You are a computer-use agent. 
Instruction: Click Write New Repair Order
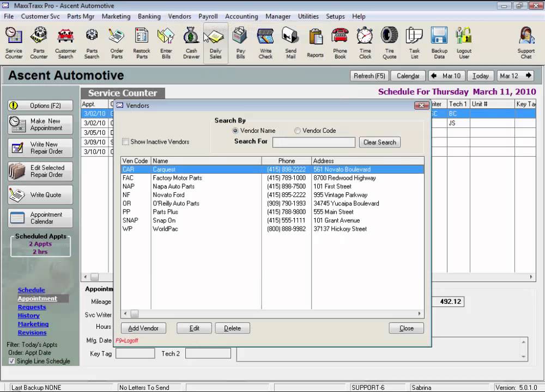point(40,148)
